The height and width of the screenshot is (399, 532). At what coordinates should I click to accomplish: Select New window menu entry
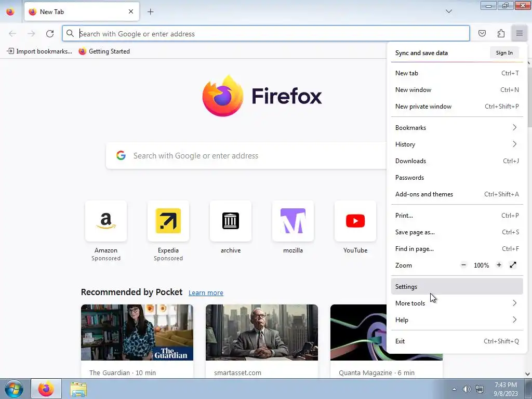[x=457, y=89]
